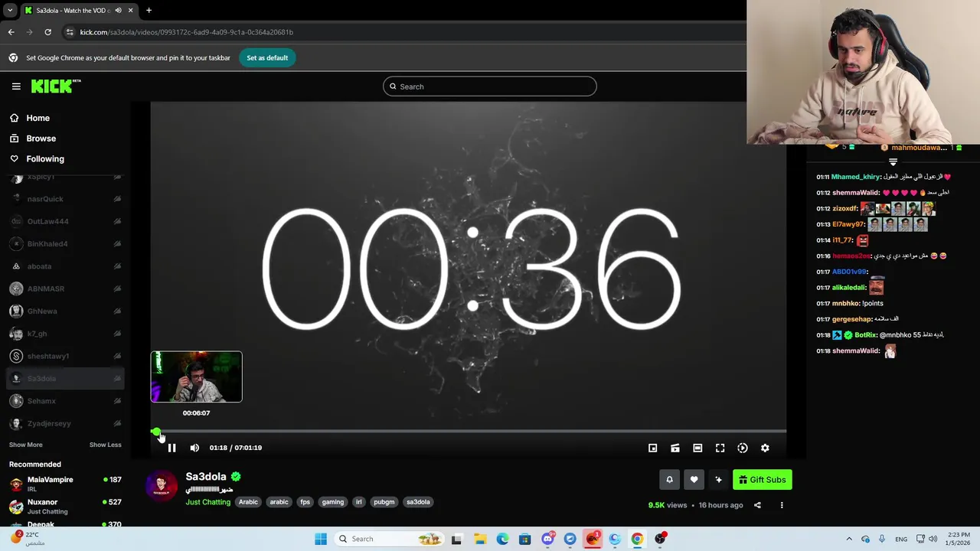Toggle notification bell for Sa3dola

tap(669, 480)
